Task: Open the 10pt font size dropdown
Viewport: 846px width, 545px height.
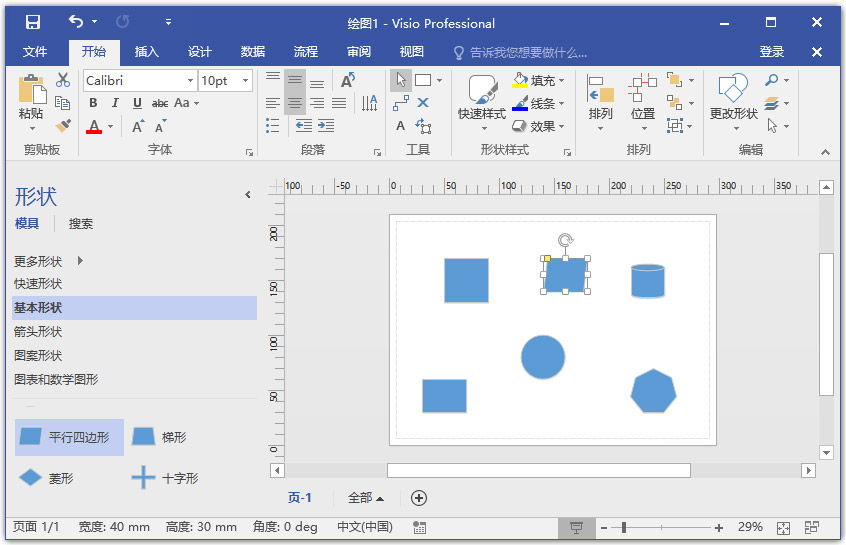Action: [245, 80]
